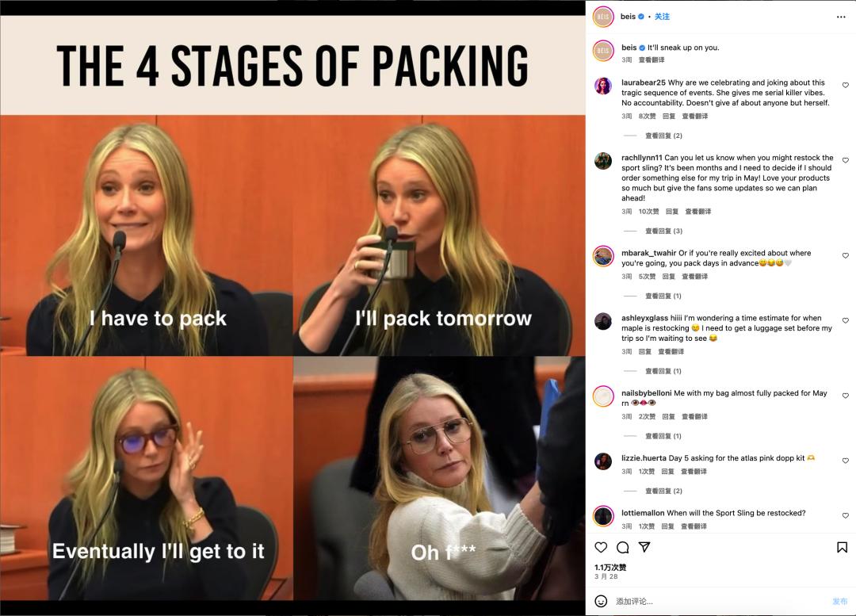Like laurabear25's comment
This screenshot has height=616, width=856.
845,86
